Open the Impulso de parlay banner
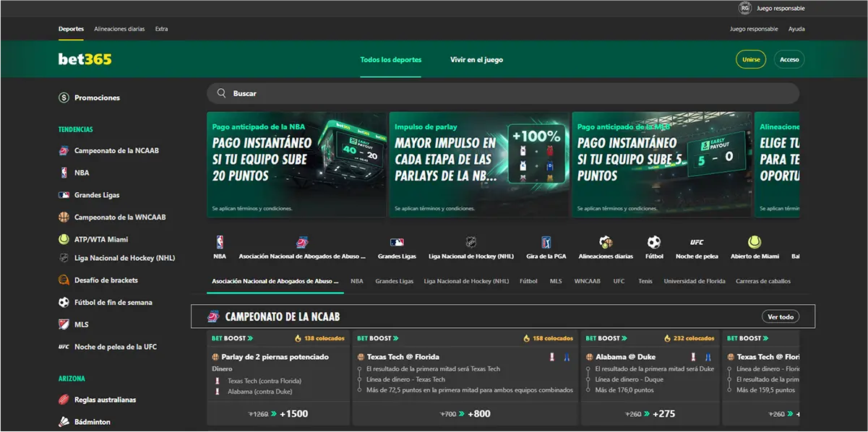 [479, 165]
